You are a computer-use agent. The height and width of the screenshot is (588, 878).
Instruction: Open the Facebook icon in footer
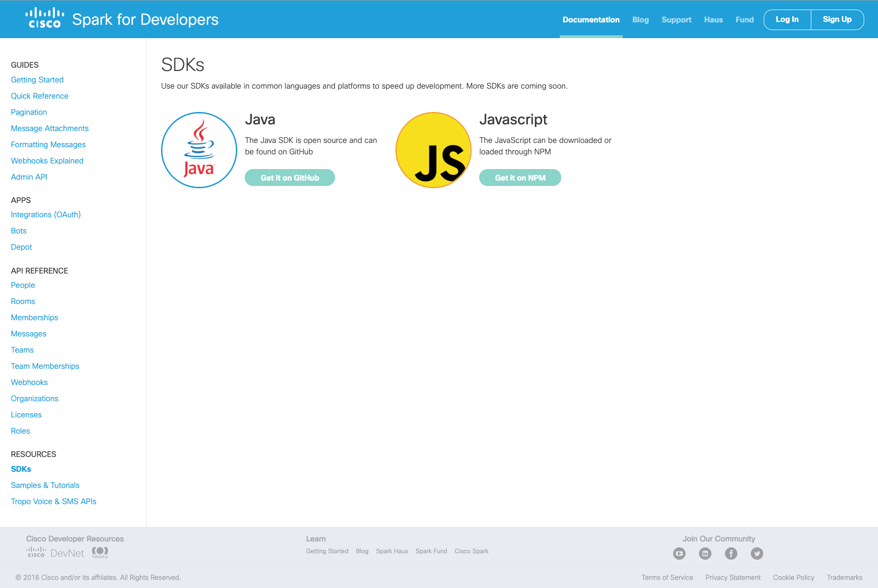point(731,553)
